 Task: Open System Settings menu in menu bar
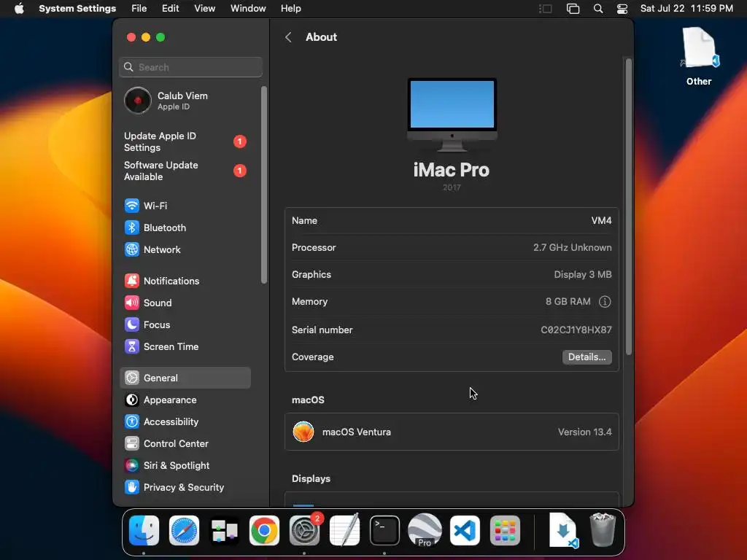77,9
